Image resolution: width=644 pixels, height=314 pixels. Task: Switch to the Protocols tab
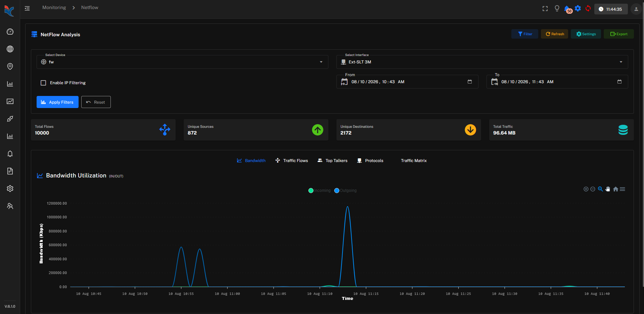click(370, 161)
